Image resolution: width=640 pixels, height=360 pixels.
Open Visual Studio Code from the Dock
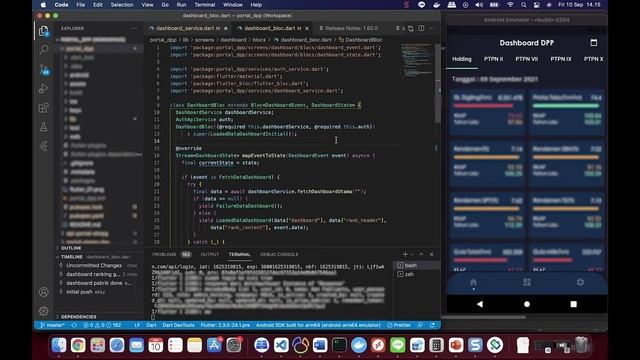click(281, 345)
